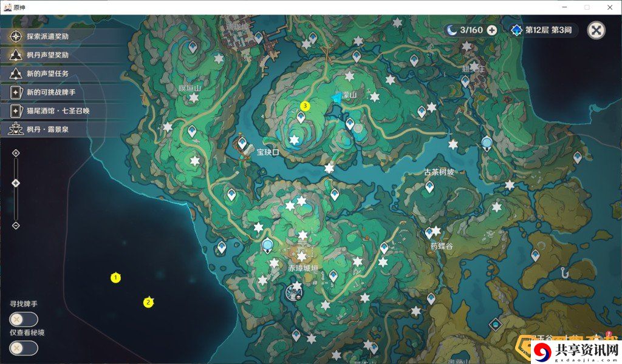
Task: Select the diamond-shaped marker near the bottom right
Action: 496,325
